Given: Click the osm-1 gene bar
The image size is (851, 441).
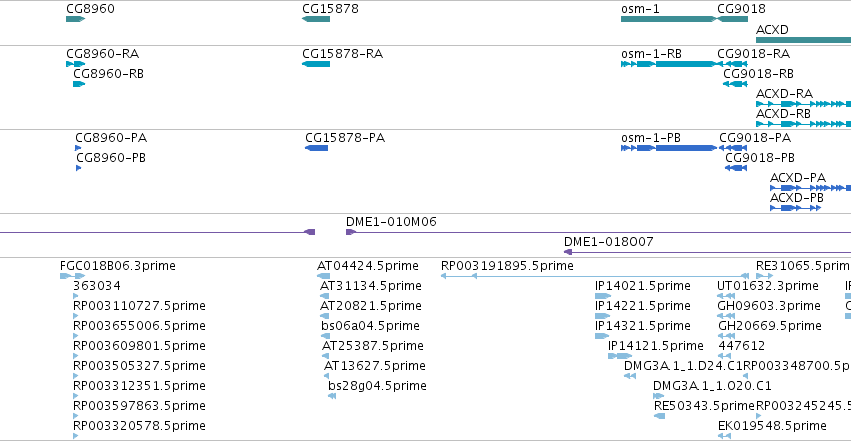Looking at the screenshot, I should 669,19.
